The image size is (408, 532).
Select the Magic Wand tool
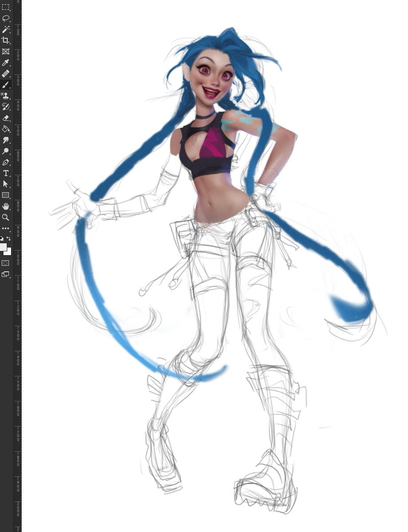[5, 29]
